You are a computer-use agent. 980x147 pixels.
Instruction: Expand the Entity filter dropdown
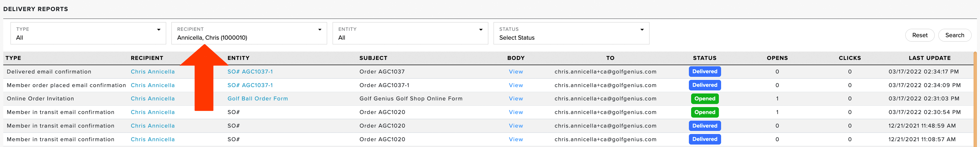[410, 33]
